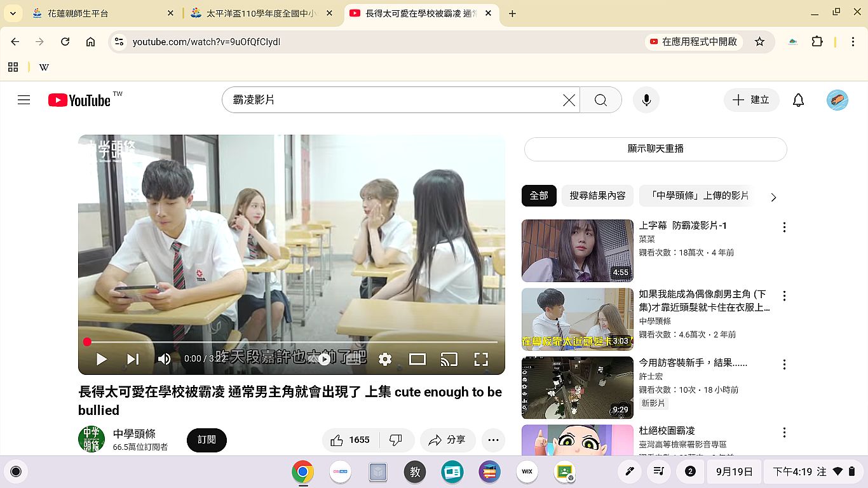The image size is (868, 488).
Task: Open more actions menu below video
Action: pyautogui.click(x=494, y=440)
